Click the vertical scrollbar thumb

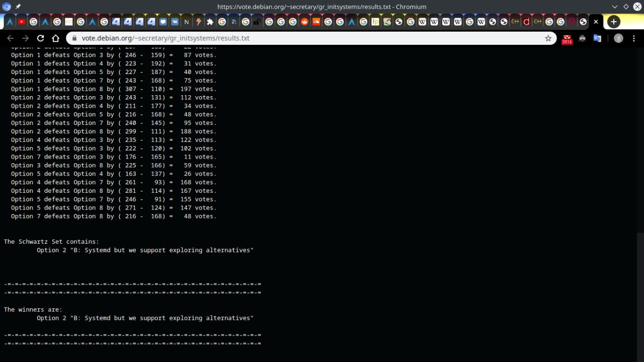pyautogui.click(x=640, y=297)
